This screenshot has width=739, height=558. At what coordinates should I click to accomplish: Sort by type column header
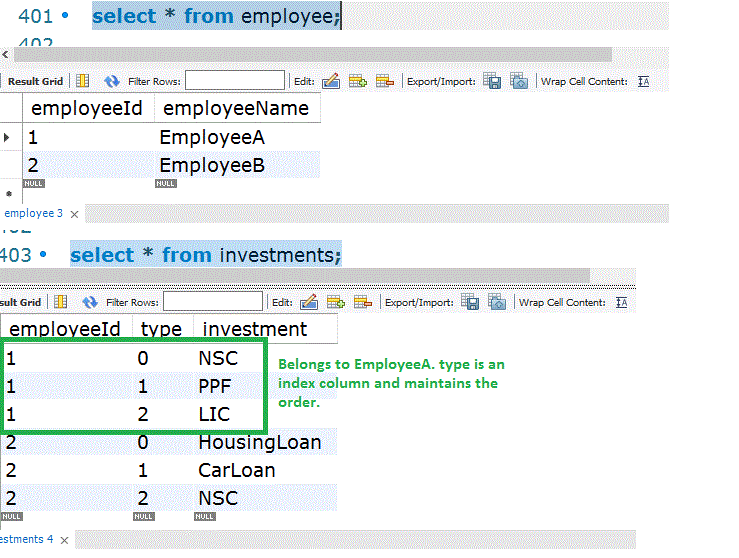pyautogui.click(x=163, y=328)
